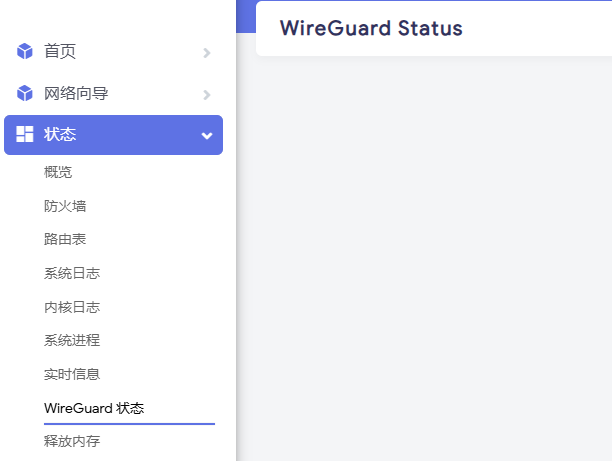
Task: Open the 实时信息 graphs page
Action: (x=72, y=374)
